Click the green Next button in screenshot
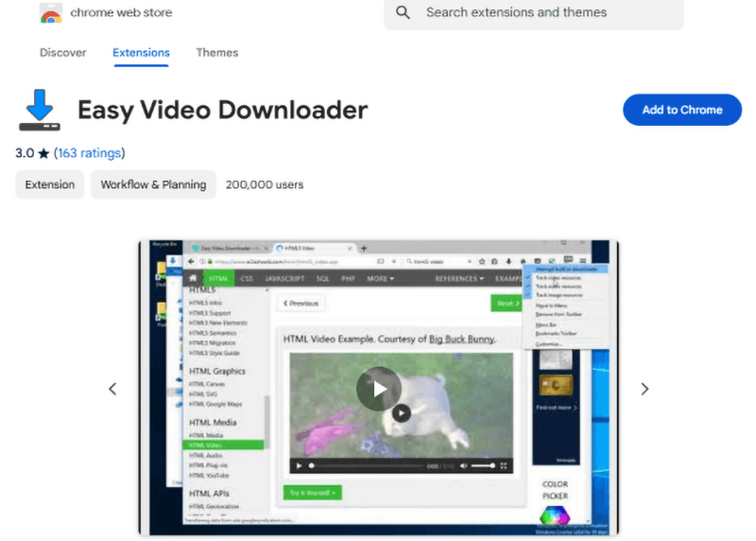Screen dimensions: 756x541 (x=506, y=303)
